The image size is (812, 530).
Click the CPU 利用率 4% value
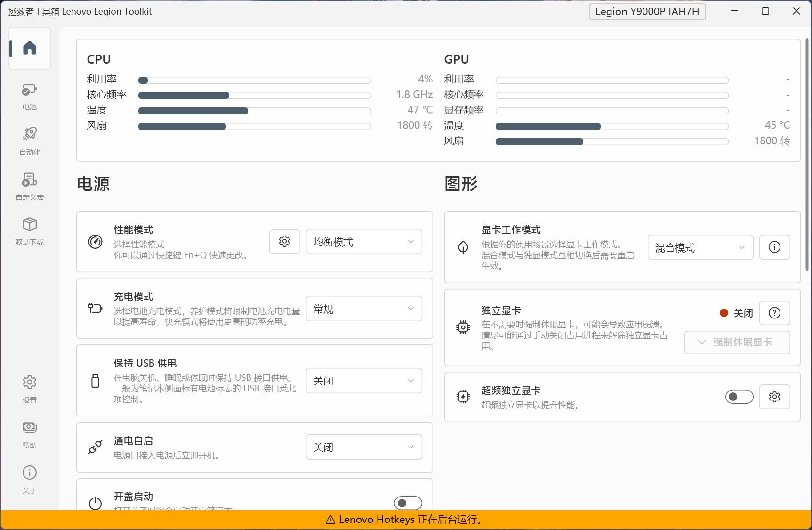[426, 79]
